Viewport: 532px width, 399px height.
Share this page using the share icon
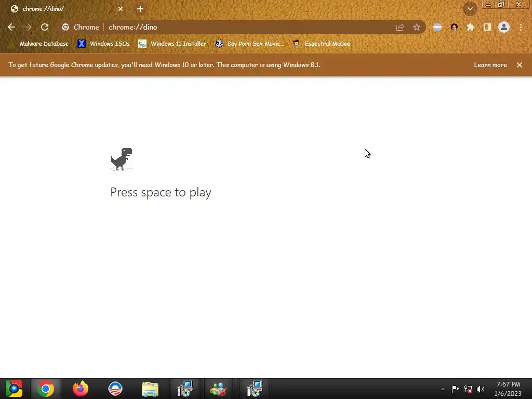tap(400, 27)
